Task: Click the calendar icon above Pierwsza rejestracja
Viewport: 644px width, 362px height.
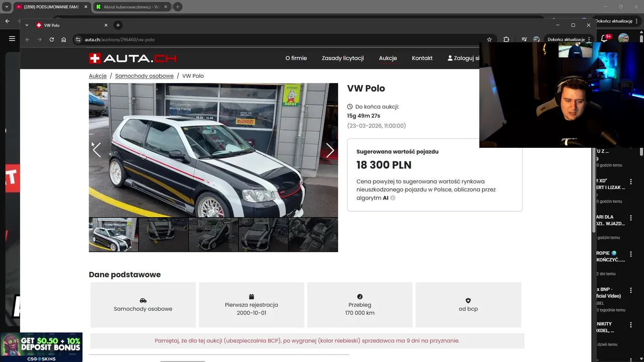Action: click(x=252, y=297)
